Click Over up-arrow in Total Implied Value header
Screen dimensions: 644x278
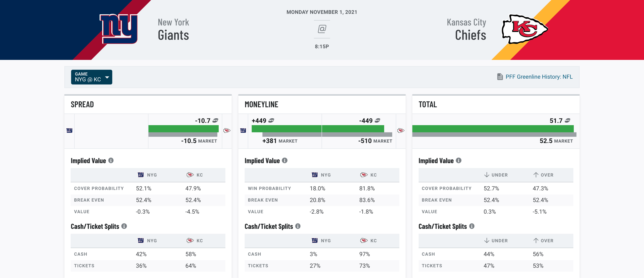pos(536,175)
